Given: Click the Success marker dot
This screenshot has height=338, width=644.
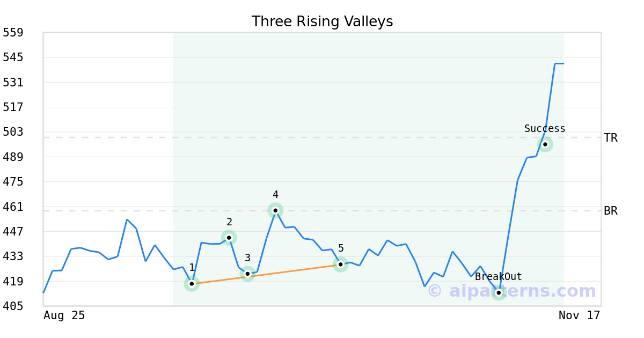Looking at the screenshot, I should [545, 144].
